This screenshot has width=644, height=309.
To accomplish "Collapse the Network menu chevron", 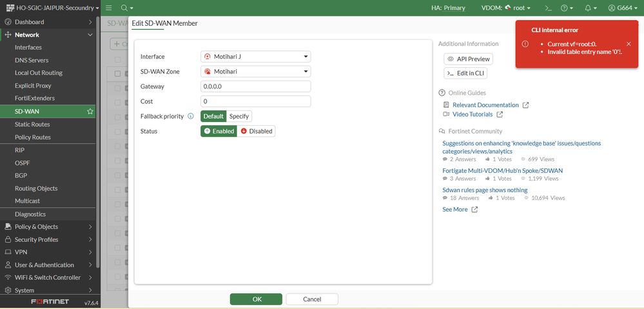I will point(90,35).
